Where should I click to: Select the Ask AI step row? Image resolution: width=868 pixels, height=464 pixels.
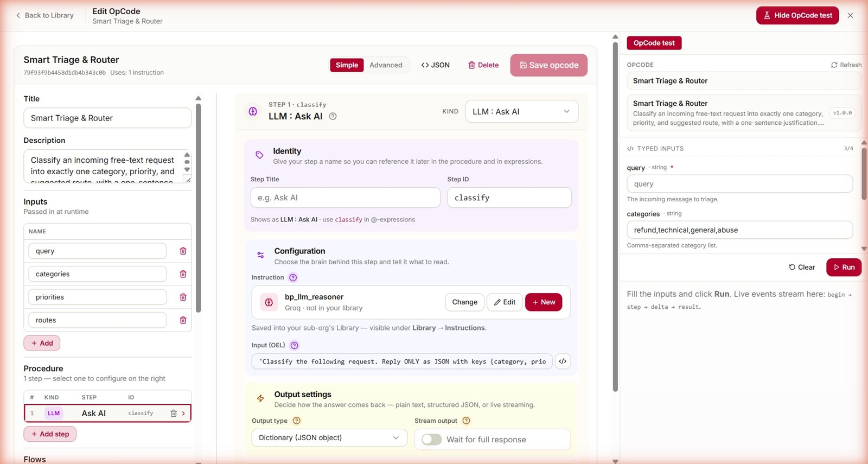point(107,414)
